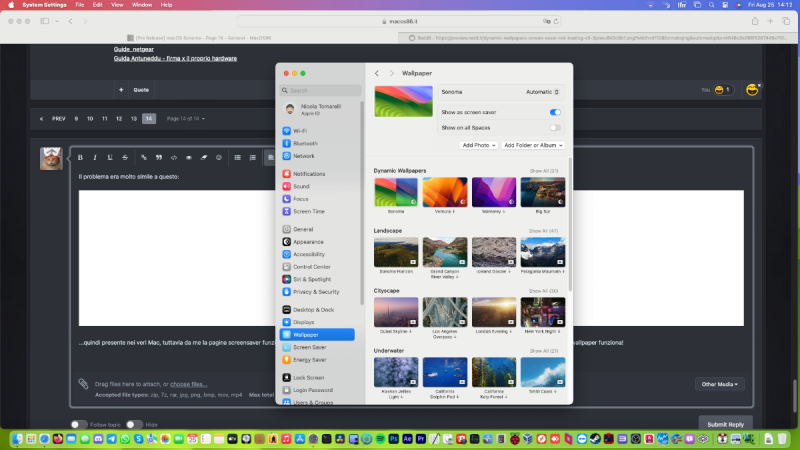Toggle Follow topic switch
The height and width of the screenshot is (450, 800).
tap(77, 424)
